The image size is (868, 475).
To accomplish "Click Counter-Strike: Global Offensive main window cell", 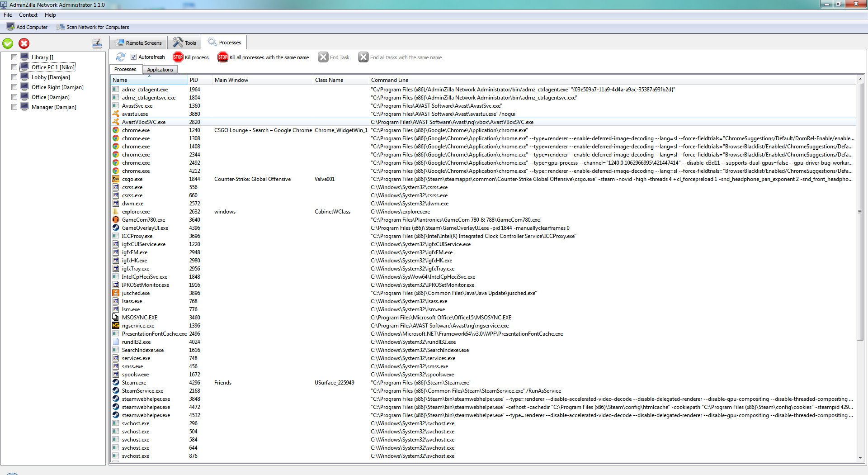I will pos(253,179).
